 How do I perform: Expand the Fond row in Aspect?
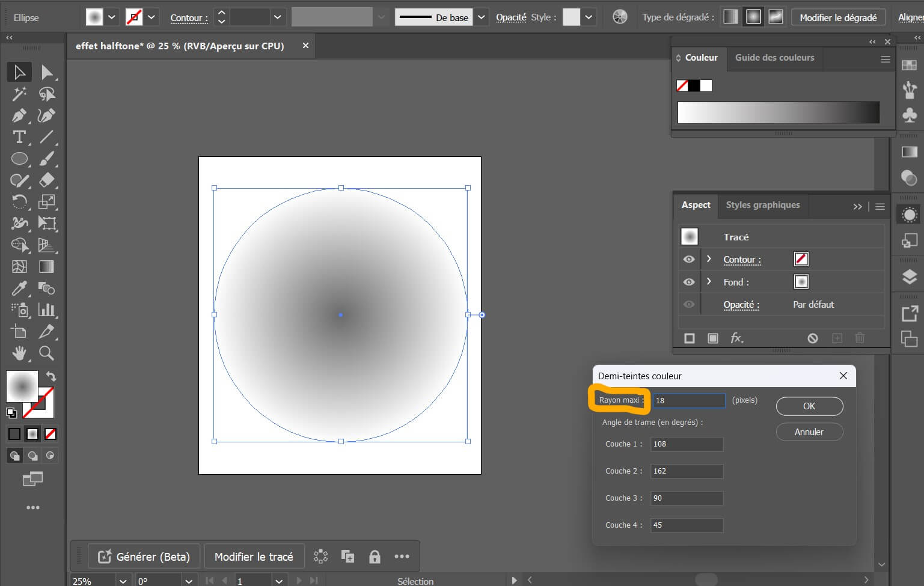pyautogui.click(x=709, y=281)
